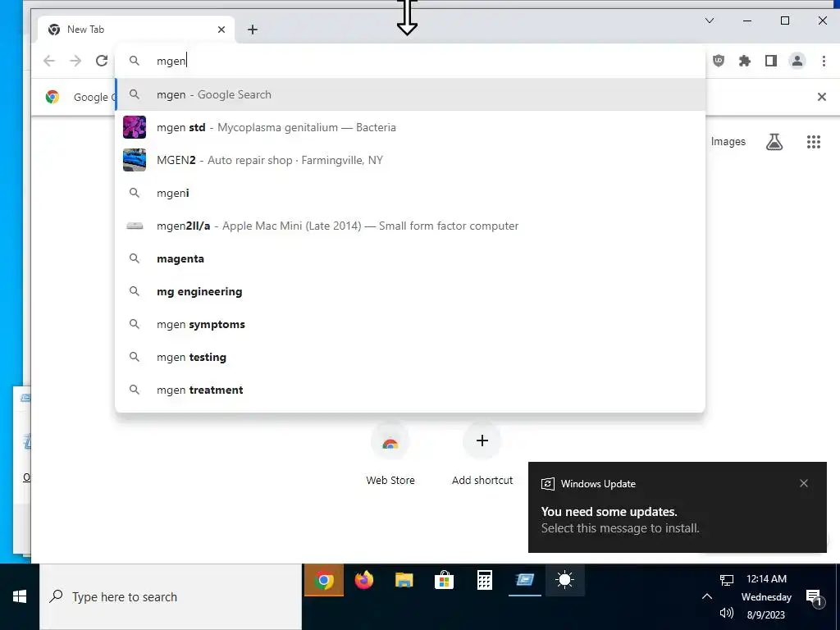Click the sun brightness taskbar icon
Viewport: 840px width, 630px height.
[564, 580]
